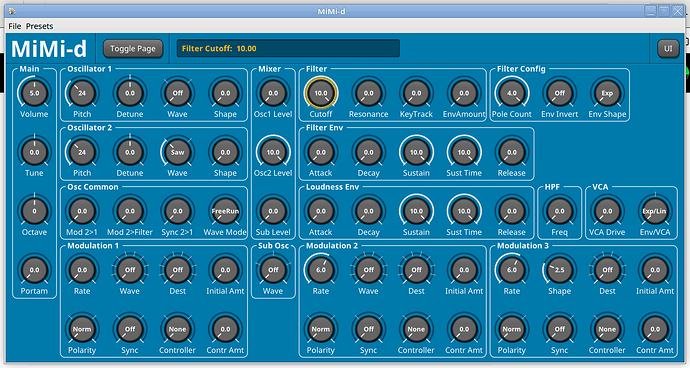Screen dimensions: 690x368
Task: Click the Main Octave knob
Action: 34,211
